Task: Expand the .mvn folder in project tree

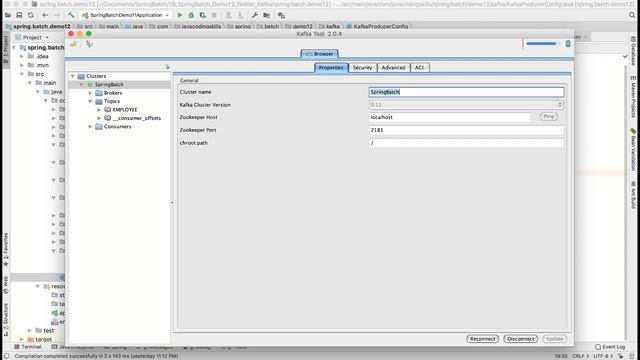Action: 22,65
